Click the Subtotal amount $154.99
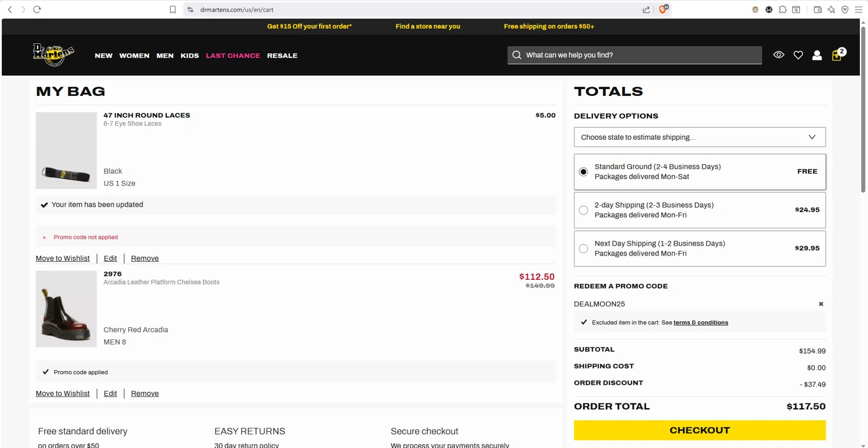Screen dimensions: 868x448 click(812, 351)
